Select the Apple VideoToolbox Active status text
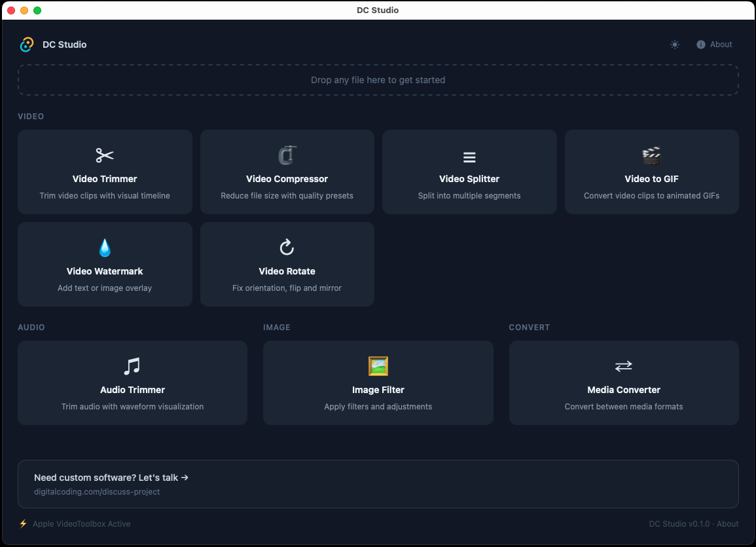 coord(80,523)
